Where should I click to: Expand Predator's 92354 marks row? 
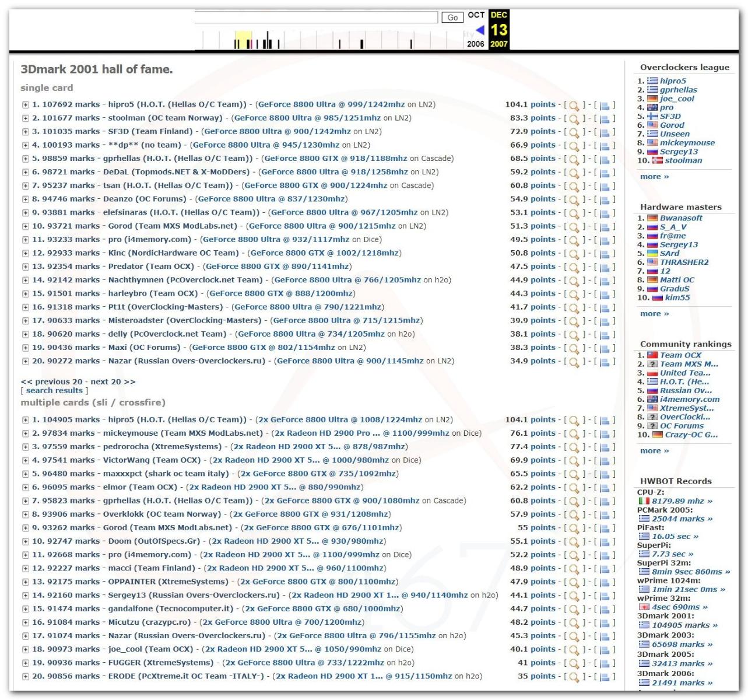26,267
